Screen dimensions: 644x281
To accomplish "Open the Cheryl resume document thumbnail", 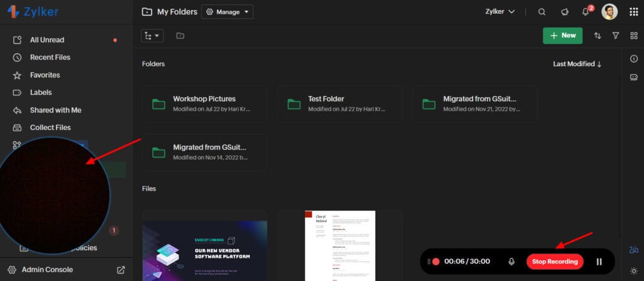I will (340, 246).
